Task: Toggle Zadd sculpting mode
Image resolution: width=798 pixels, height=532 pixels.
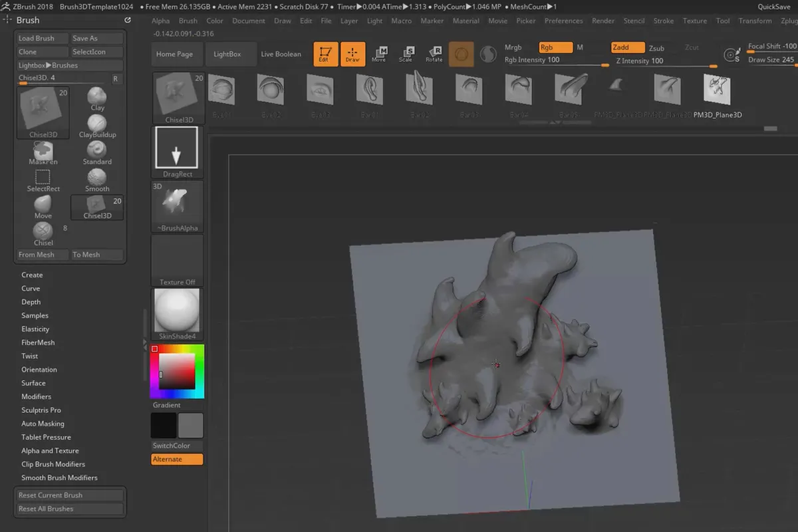Action: click(628, 48)
